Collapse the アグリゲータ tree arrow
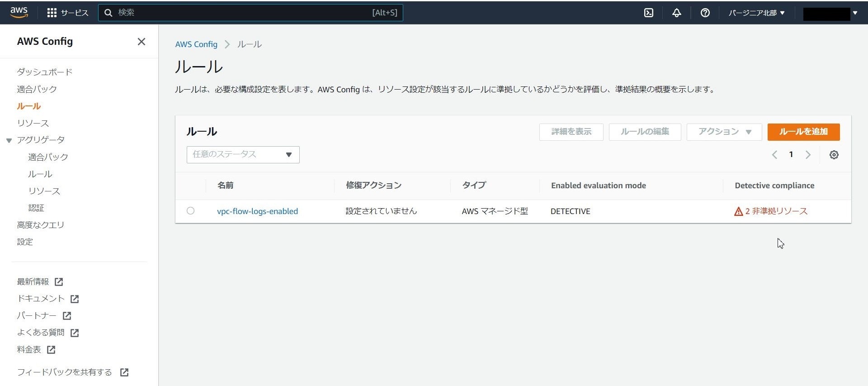868x386 pixels. point(9,140)
